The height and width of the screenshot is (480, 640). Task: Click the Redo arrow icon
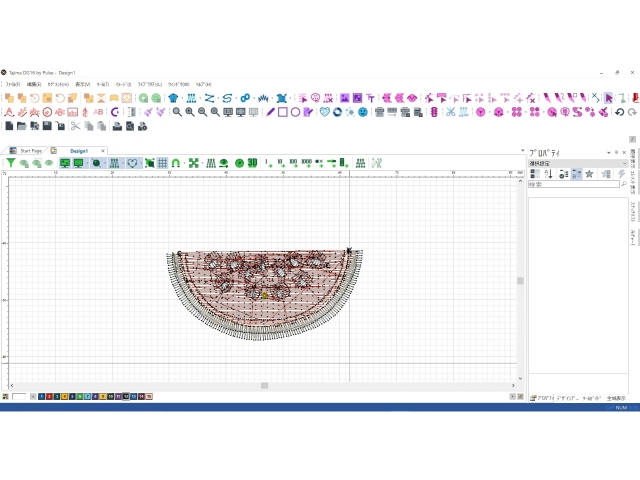coord(632,112)
